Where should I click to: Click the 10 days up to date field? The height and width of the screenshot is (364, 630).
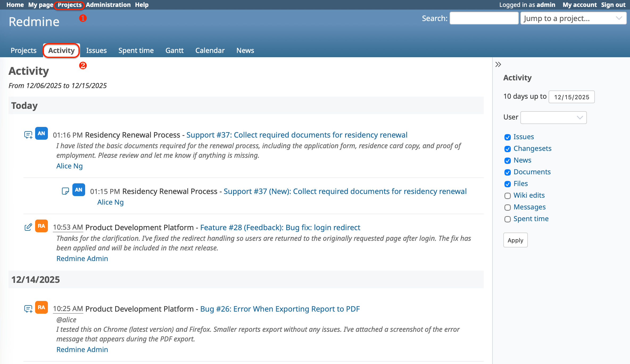(571, 97)
